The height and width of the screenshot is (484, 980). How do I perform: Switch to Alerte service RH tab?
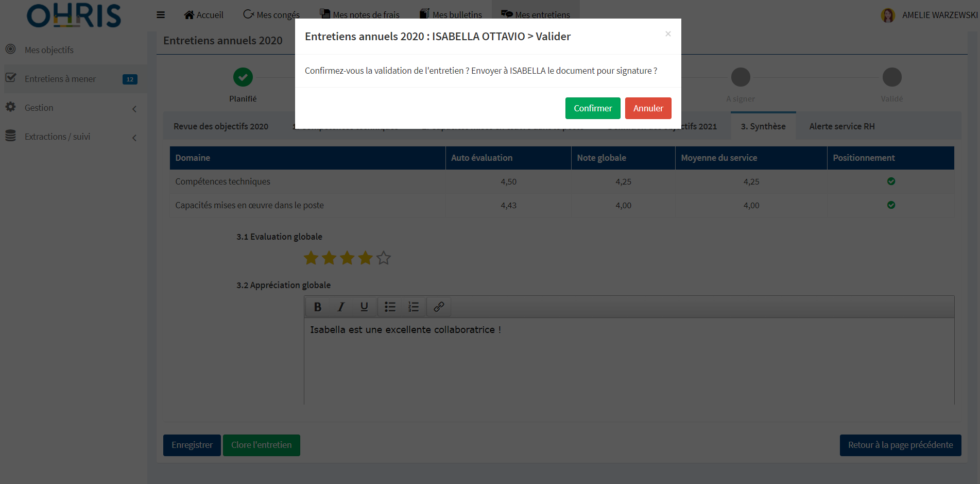coord(841,126)
